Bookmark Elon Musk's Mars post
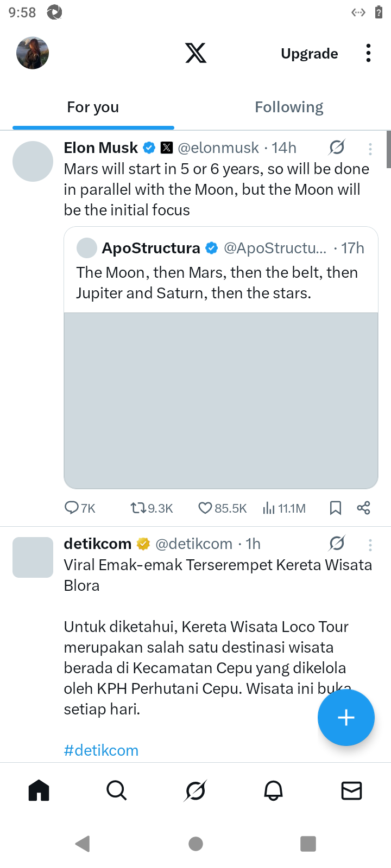Image resolution: width=391 pixels, height=868 pixels. (x=336, y=508)
